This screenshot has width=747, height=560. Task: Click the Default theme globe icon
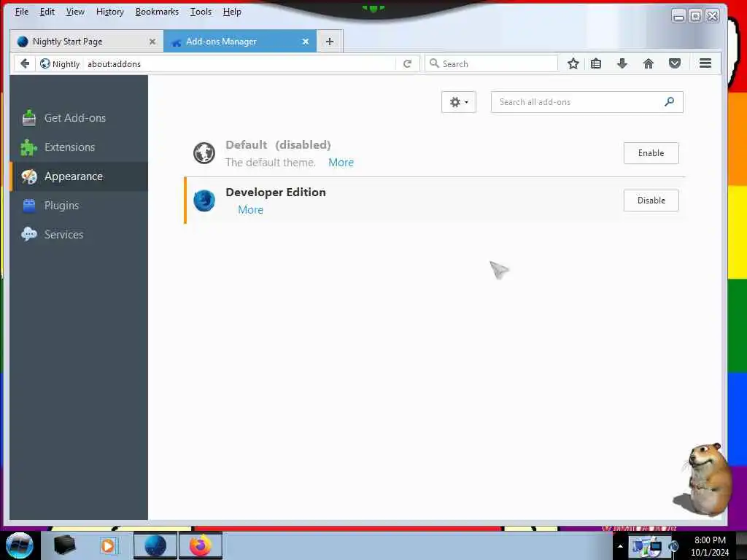click(x=204, y=153)
